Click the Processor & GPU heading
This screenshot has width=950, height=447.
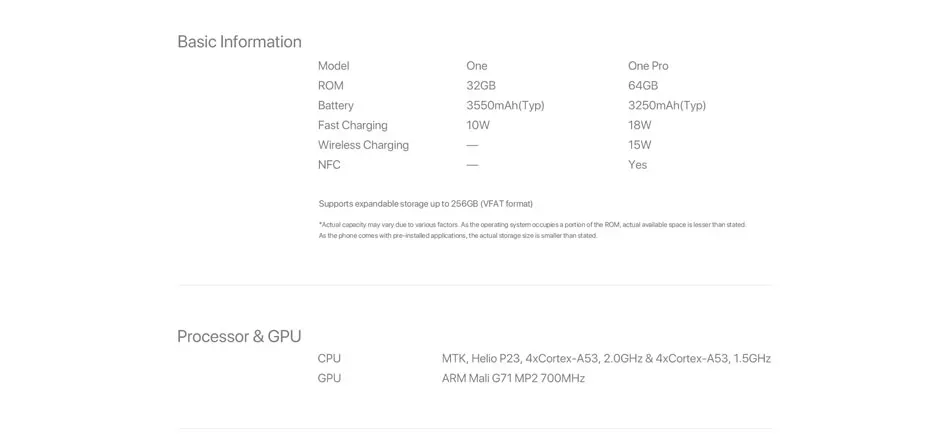pos(239,336)
